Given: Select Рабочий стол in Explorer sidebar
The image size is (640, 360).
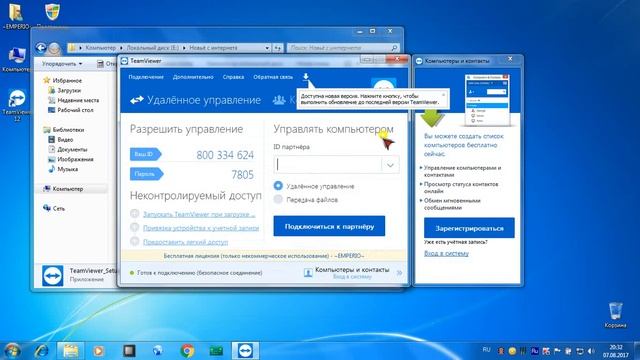Looking at the screenshot, I should [x=75, y=110].
